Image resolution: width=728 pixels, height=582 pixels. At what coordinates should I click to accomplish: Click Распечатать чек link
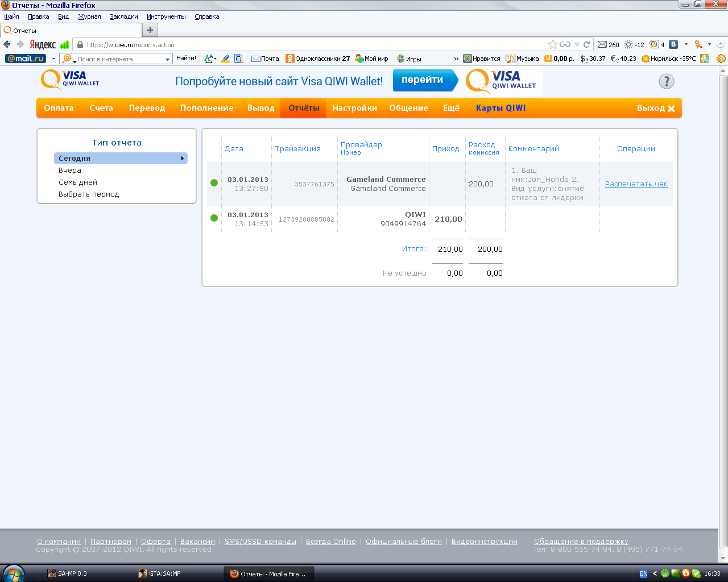636,184
